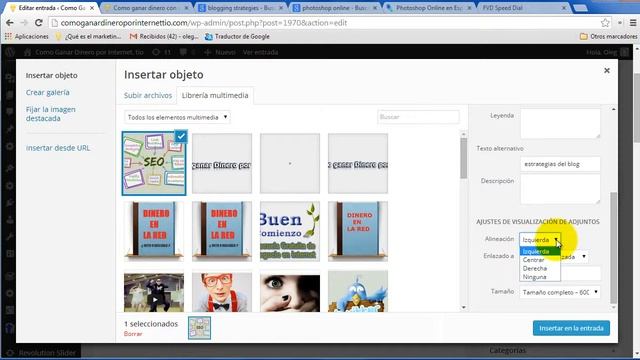
Task: Close the Editar entrada browser tab
Action: point(92,8)
